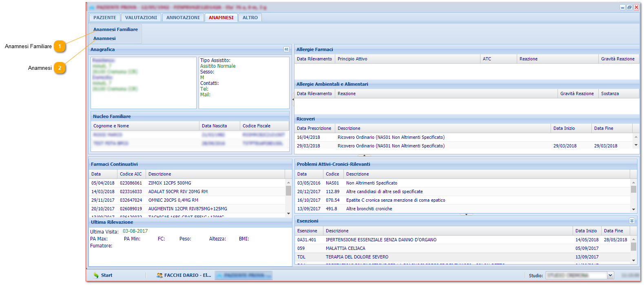The image size is (644, 285).
Task: Select the ZIMOX 12CPS 500MG row
Action: pyautogui.click(x=187, y=183)
